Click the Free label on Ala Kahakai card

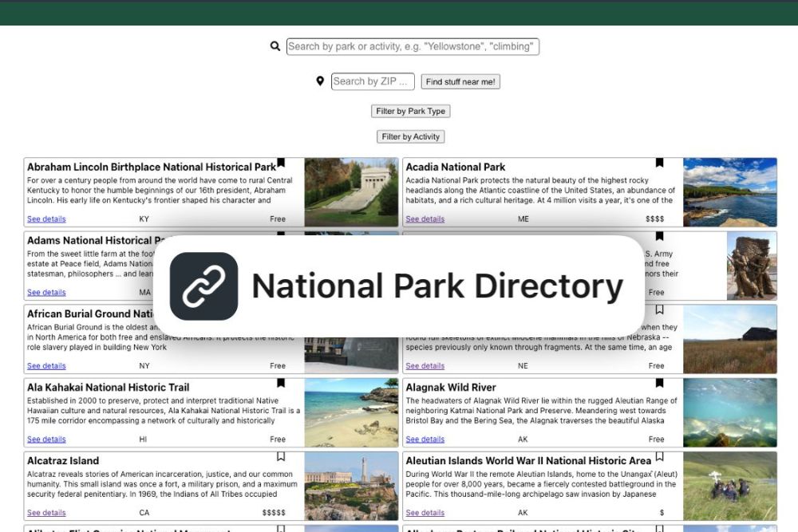coord(278,439)
